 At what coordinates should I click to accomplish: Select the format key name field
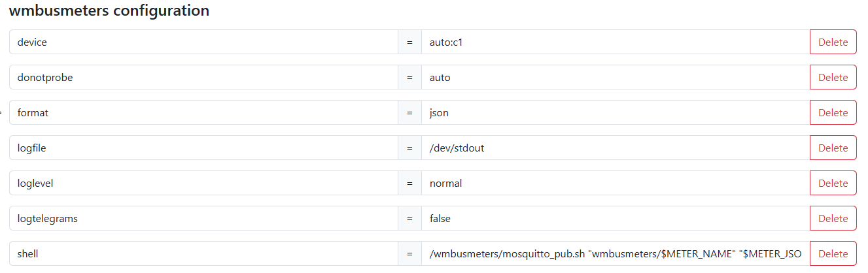tap(203, 112)
